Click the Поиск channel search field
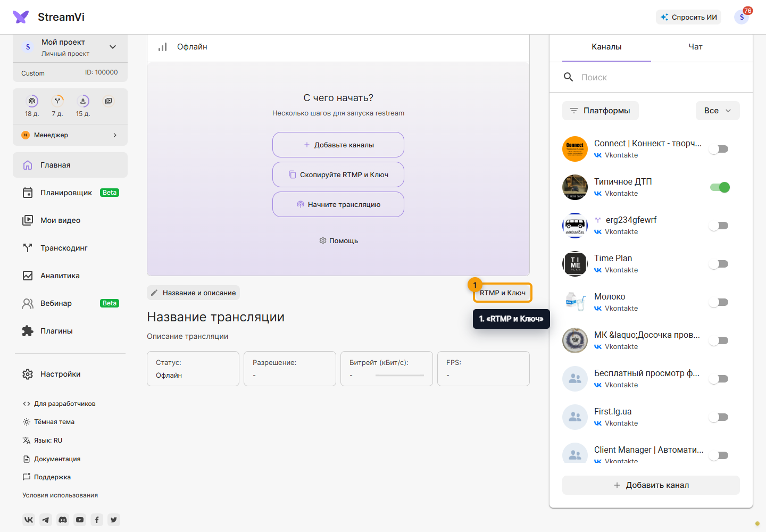The width and height of the screenshot is (766, 532). [651, 77]
